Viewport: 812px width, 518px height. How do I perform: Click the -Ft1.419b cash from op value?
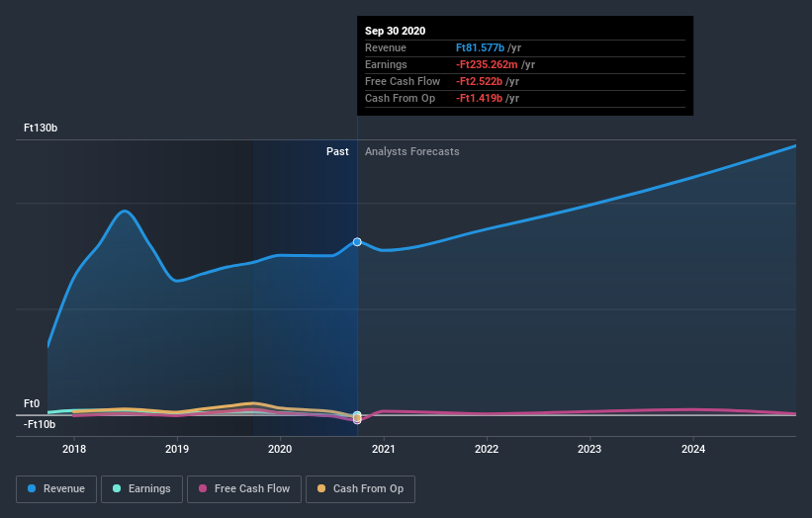pyautogui.click(x=479, y=98)
